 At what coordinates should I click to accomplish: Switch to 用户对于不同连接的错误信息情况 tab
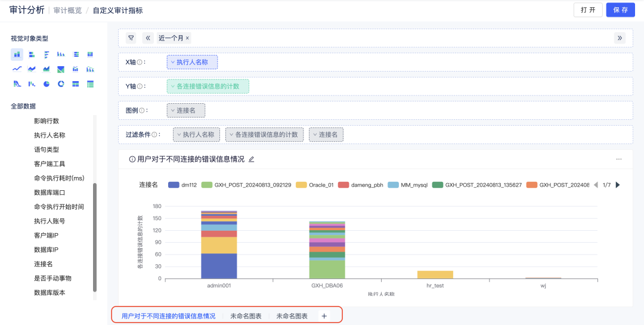point(168,316)
